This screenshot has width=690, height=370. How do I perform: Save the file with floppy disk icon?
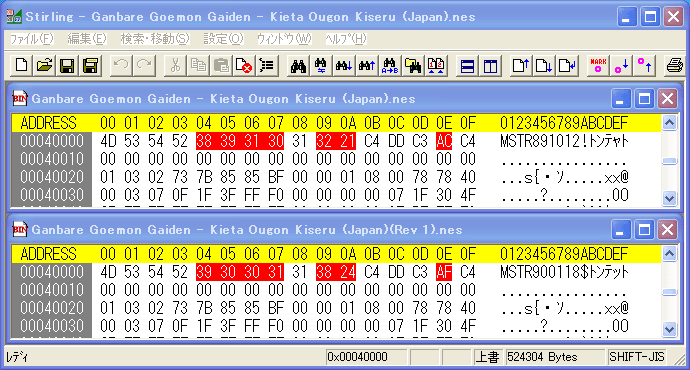[67, 66]
